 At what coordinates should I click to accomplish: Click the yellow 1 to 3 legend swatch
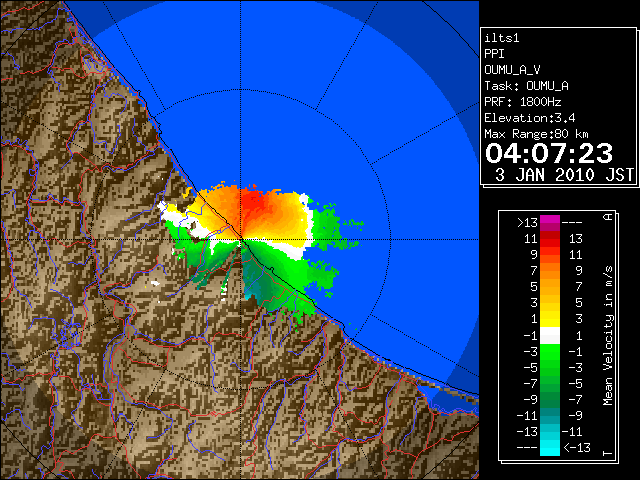(550, 319)
